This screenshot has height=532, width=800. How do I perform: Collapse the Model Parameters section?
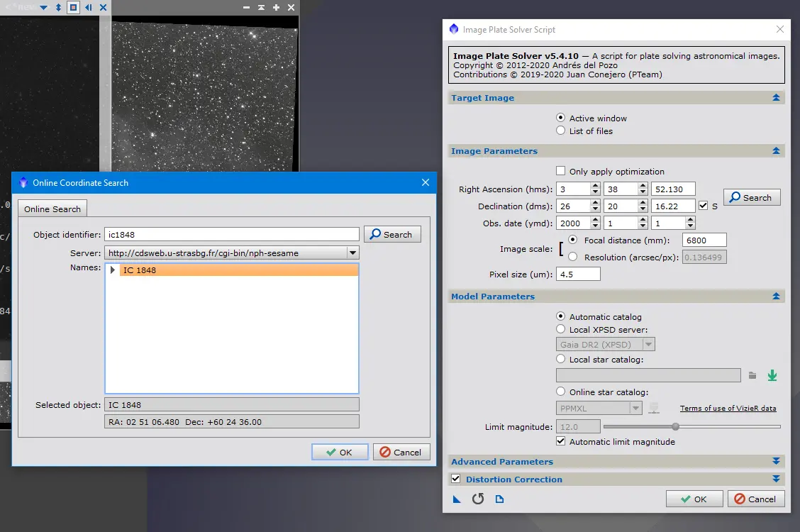(x=776, y=296)
